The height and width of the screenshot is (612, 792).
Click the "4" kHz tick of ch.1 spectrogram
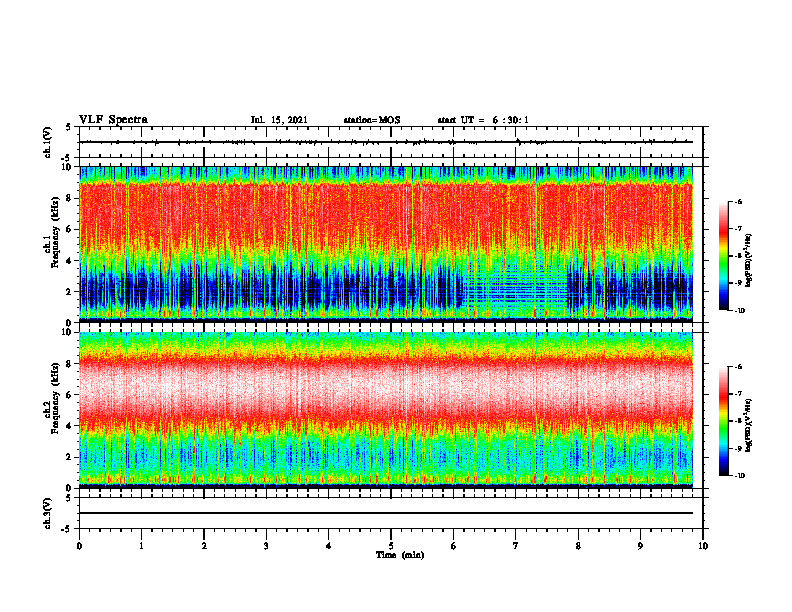pos(70,261)
